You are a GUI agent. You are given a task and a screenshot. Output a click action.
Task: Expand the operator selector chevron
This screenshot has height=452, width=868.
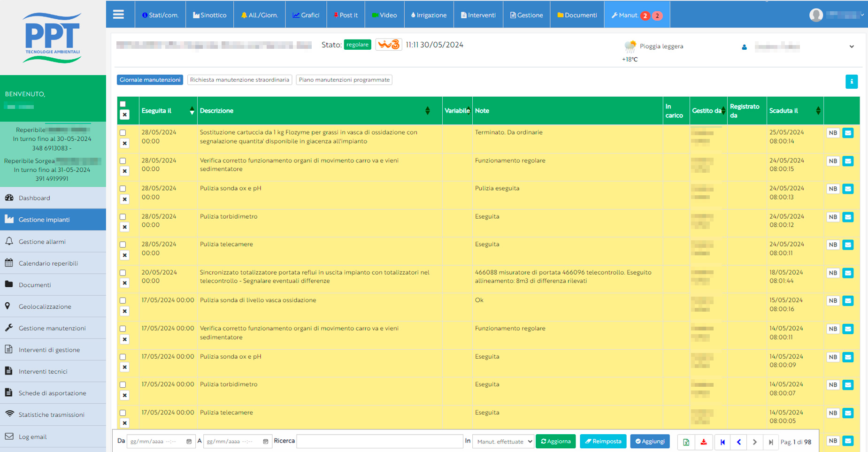coord(852,46)
